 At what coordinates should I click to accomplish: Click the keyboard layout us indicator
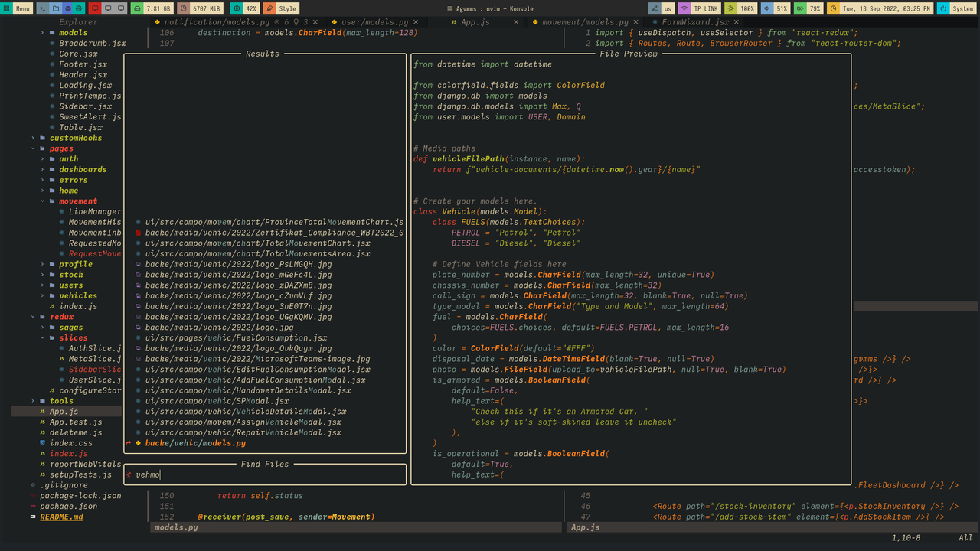(661, 8)
